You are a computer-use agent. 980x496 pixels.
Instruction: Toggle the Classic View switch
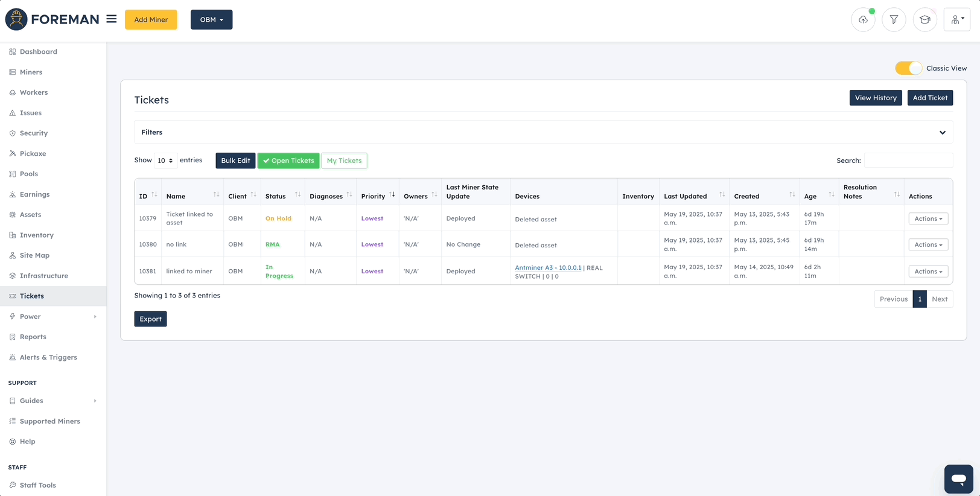point(908,68)
